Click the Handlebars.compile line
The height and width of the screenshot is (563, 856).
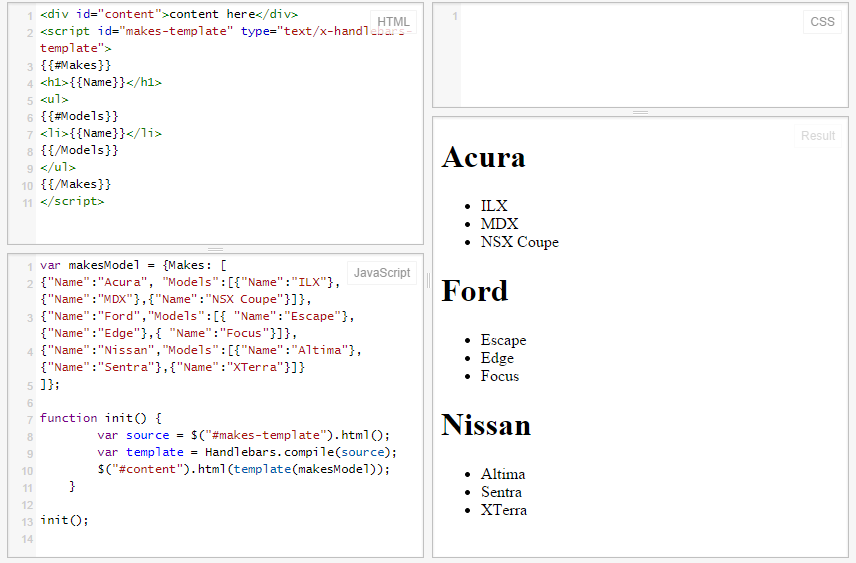pos(247,452)
